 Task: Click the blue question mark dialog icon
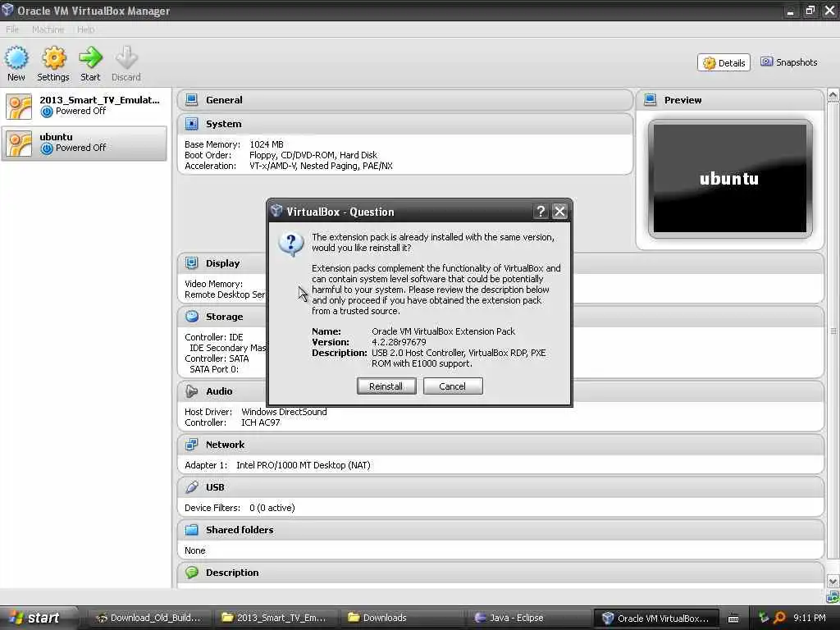pos(291,244)
